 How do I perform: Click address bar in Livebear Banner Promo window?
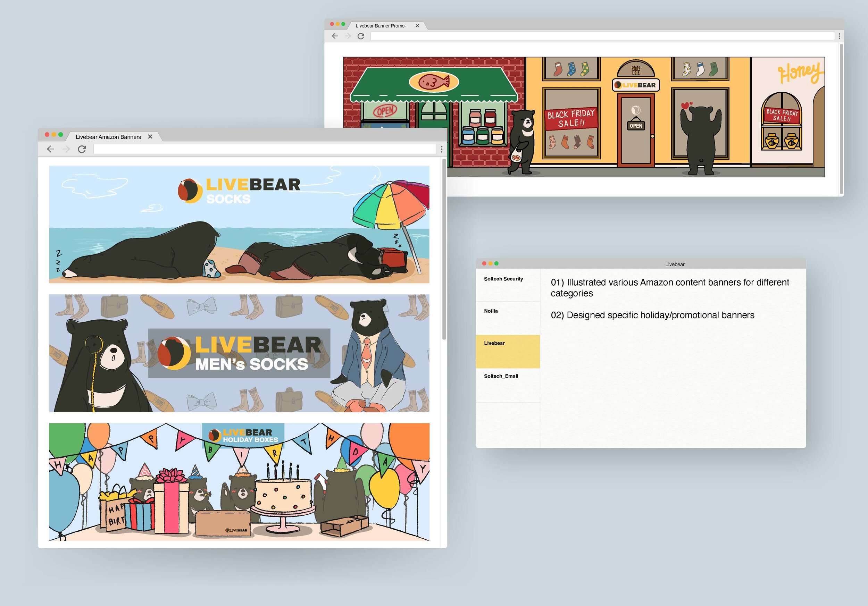[603, 36]
